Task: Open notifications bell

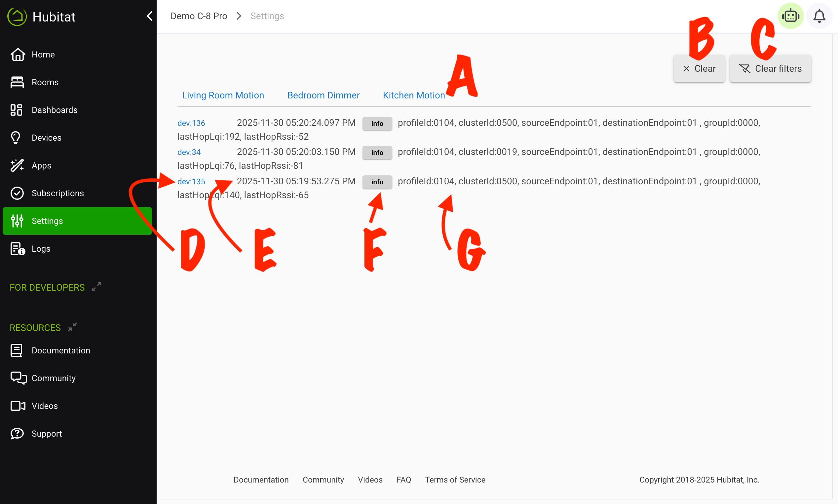Action: [x=819, y=16]
